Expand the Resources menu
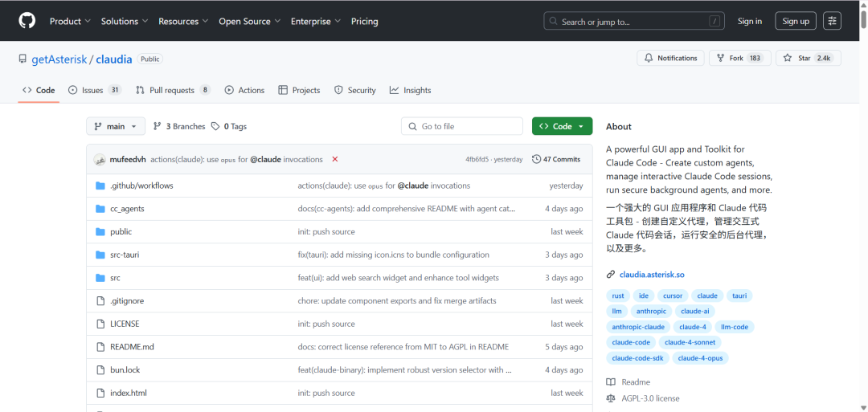This screenshot has width=868, height=412. click(183, 21)
